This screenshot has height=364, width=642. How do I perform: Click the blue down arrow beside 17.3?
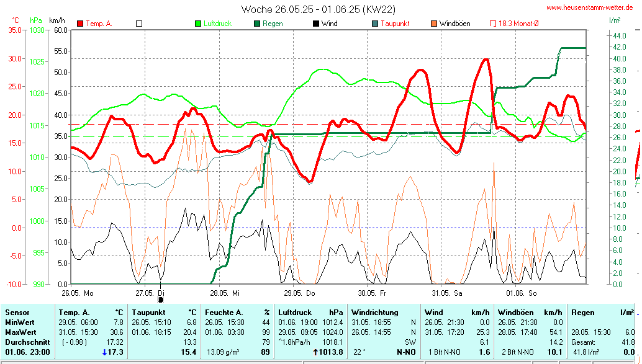[x=104, y=352]
